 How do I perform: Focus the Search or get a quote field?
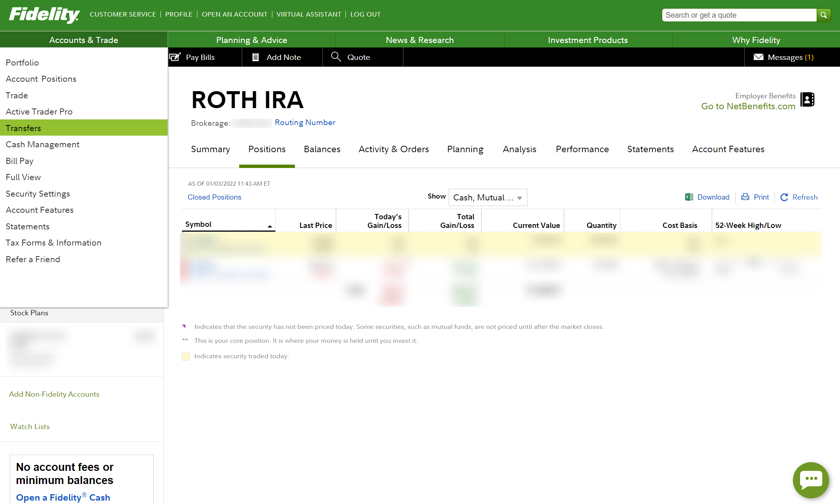(x=739, y=15)
